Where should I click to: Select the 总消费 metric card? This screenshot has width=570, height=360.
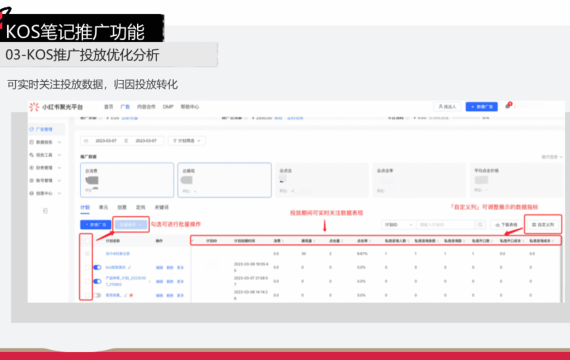point(127,180)
